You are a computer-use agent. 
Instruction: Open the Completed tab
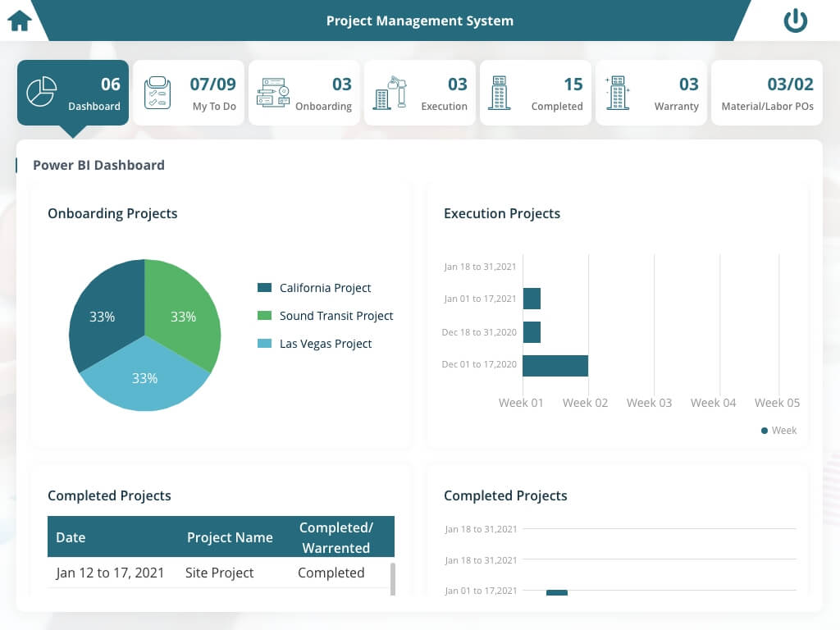(536, 93)
